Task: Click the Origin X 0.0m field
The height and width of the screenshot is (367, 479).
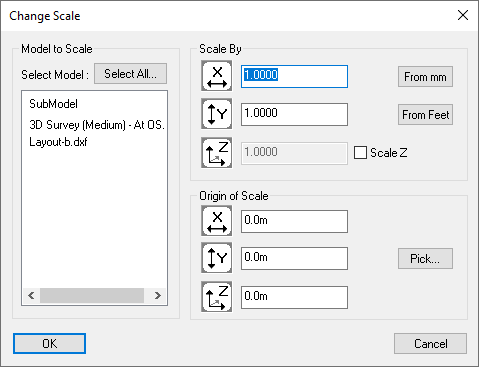Action: (x=294, y=221)
